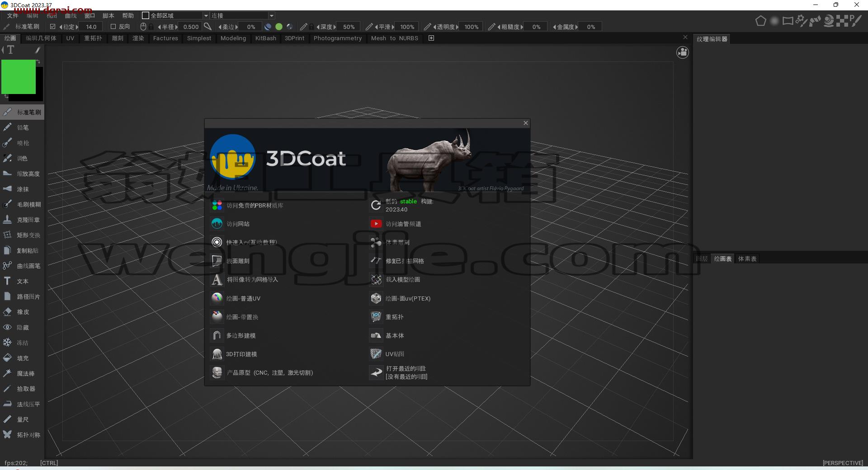Click the 半径 radius value field 0.500

pyautogui.click(x=191, y=27)
